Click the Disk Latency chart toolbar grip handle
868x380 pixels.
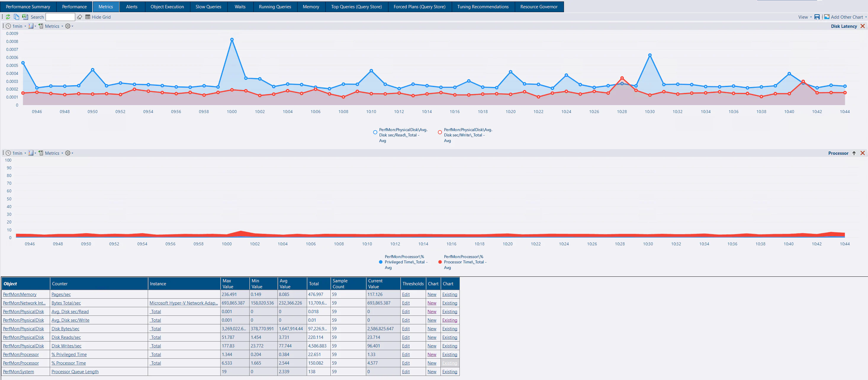click(3, 26)
